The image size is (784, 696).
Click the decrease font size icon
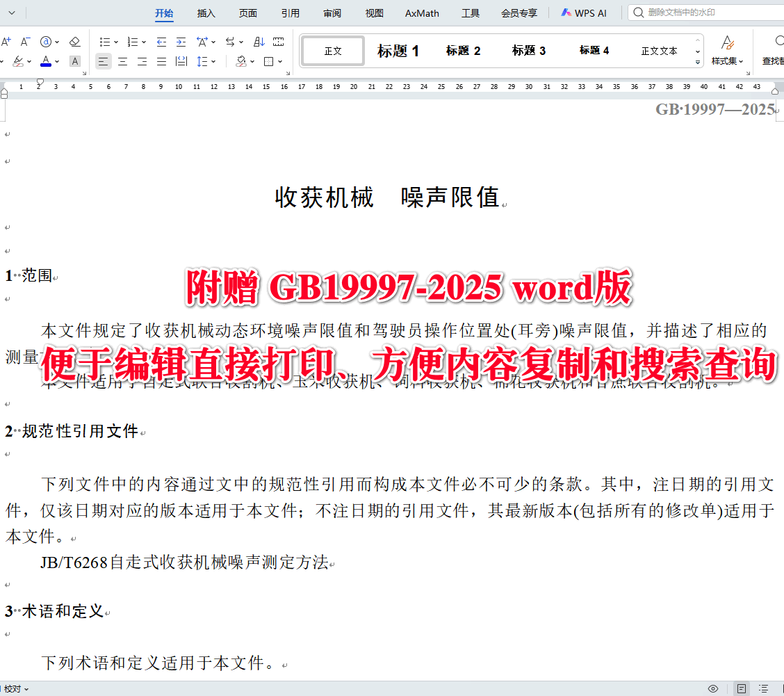[x=24, y=42]
